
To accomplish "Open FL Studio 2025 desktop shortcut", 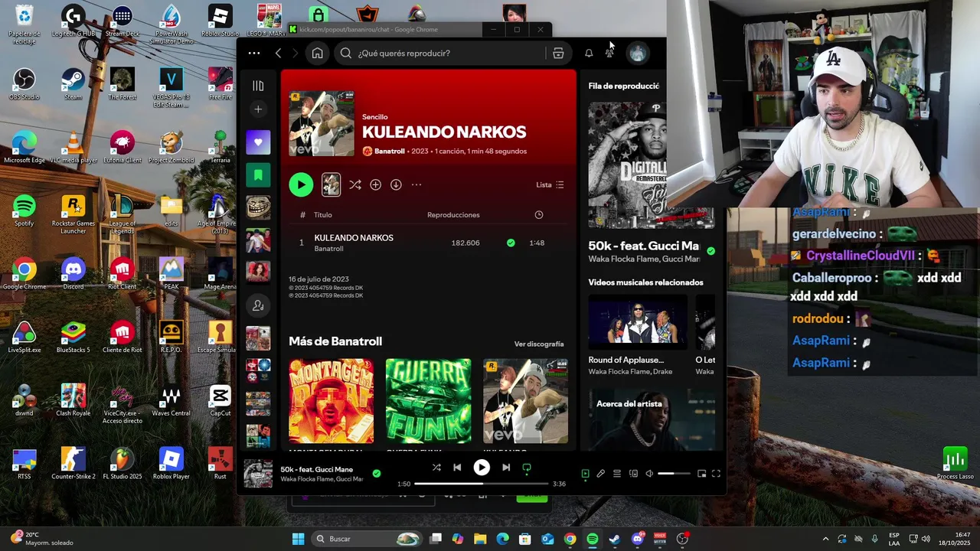I will click(x=122, y=463).
